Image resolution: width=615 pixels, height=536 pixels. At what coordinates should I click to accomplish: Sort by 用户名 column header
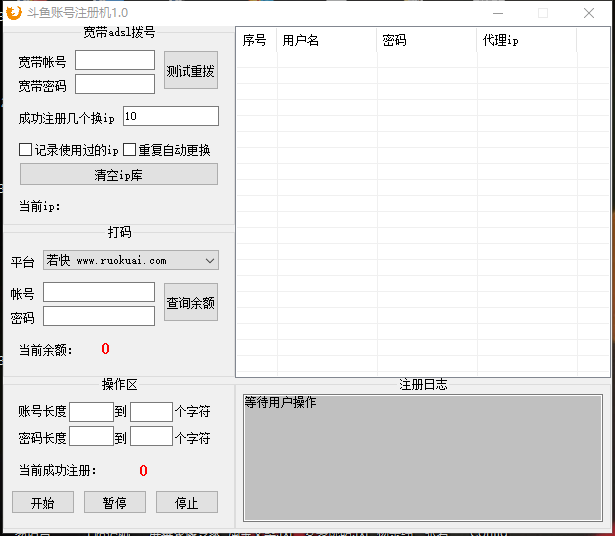326,41
